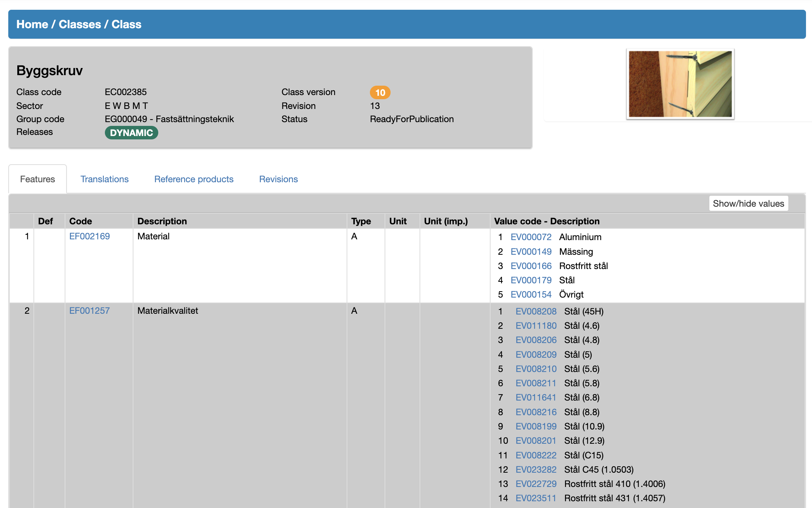This screenshot has height=508, width=812.
Task: Open value code EV011641 Stål (6.8)
Action: click(x=536, y=398)
